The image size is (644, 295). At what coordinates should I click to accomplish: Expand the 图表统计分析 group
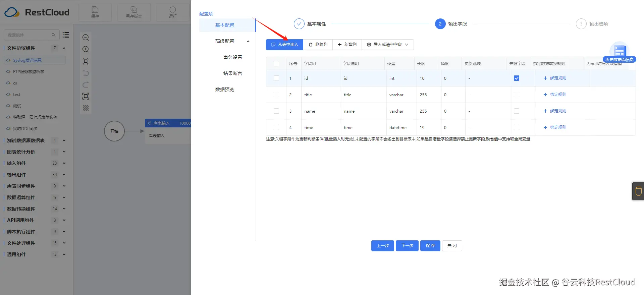pyautogui.click(x=64, y=152)
